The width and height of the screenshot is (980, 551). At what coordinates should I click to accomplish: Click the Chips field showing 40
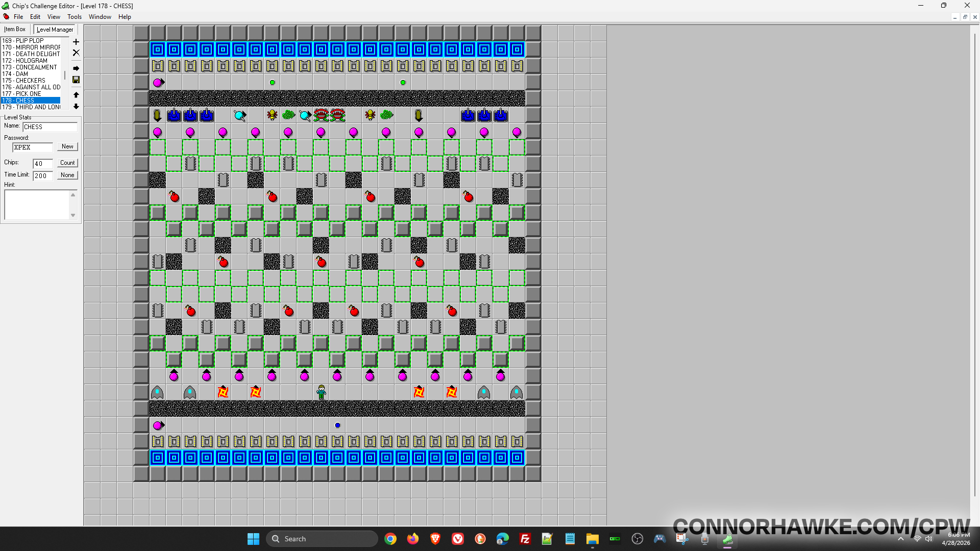pos(43,164)
